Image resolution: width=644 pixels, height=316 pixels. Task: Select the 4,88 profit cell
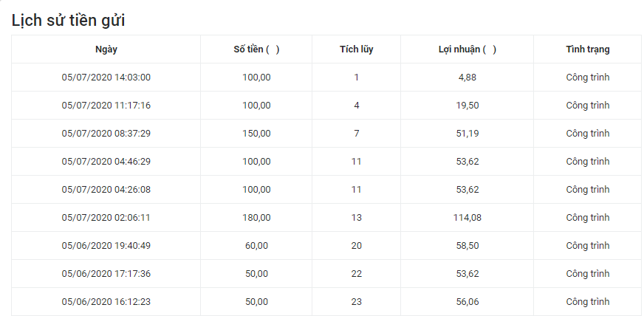coord(467,78)
